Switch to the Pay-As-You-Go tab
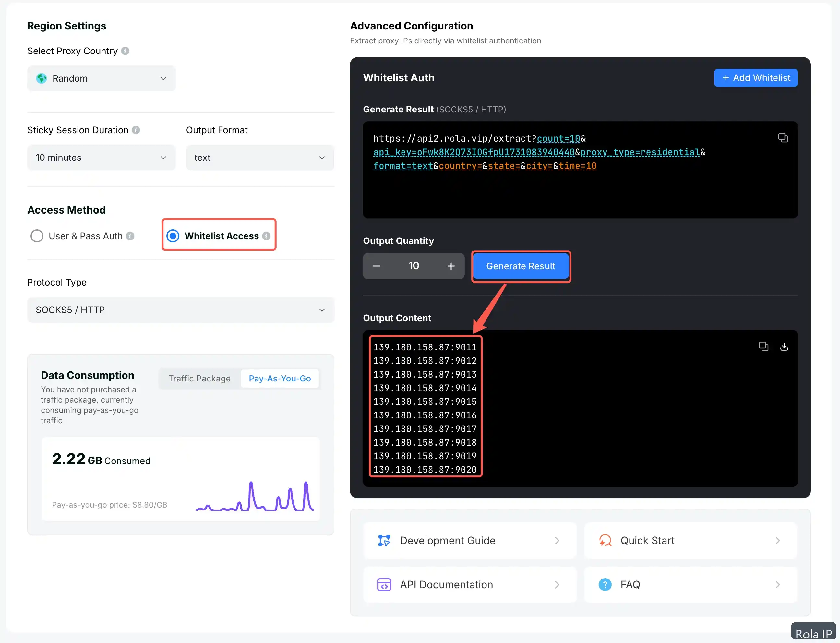The width and height of the screenshot is (840, 643). click(280, 379)
